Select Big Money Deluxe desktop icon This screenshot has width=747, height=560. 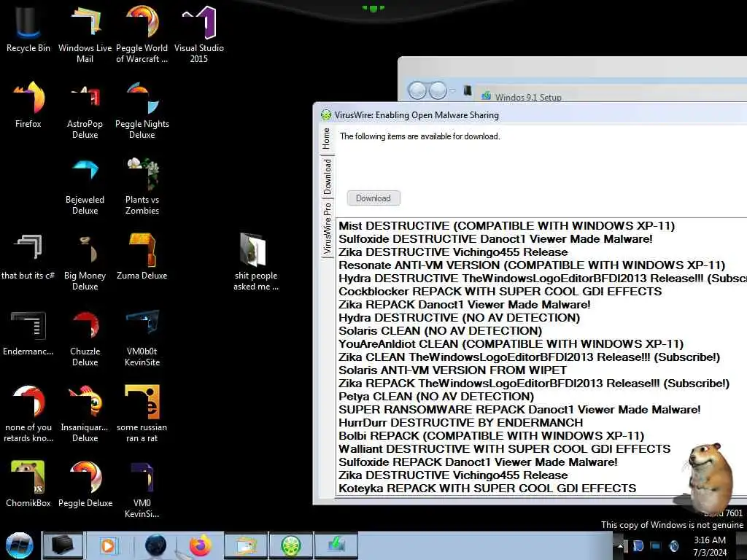pyautogui.click(x=85, y=262)
